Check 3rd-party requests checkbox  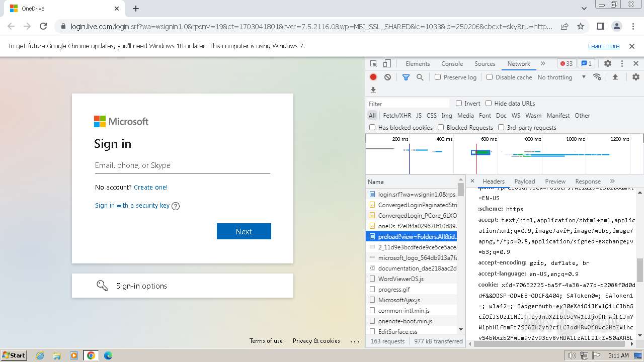click(501, 127)
